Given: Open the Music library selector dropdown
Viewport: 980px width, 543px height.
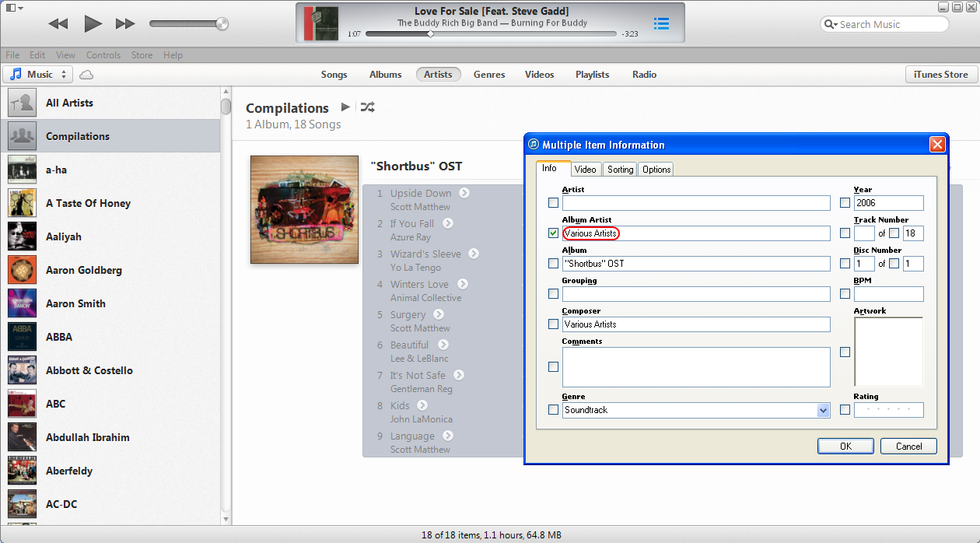Looking at the screenshot, I should (x=37, y=75).
